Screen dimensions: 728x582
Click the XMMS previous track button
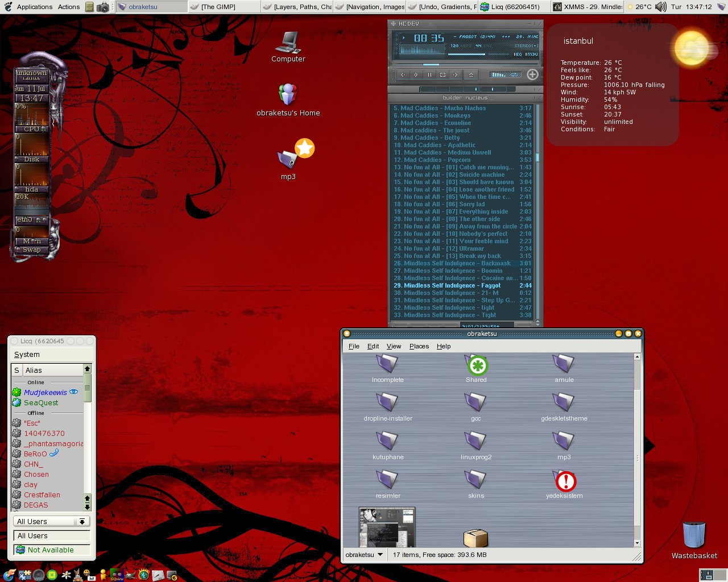coord(403,75)
